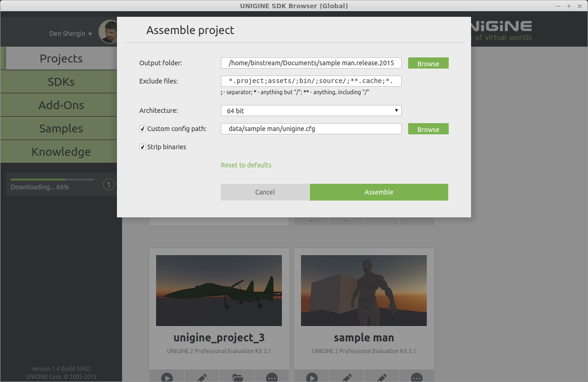The height and width of the screenshot is (382, 588).
Task: Click into the Exclude files field
Action: pos(311,81)
